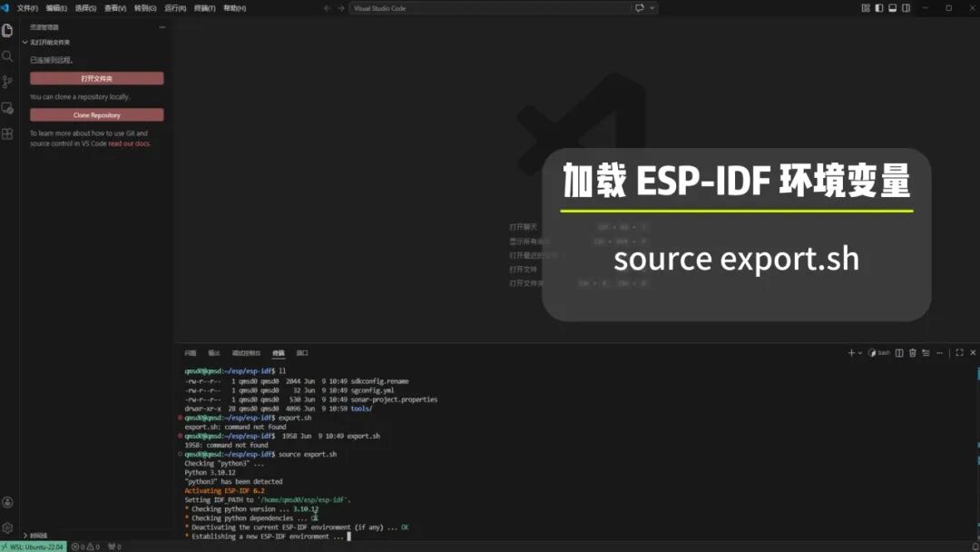980x552 pixels.
Task: Open the Manage gear icon
Action: [7, 527]
